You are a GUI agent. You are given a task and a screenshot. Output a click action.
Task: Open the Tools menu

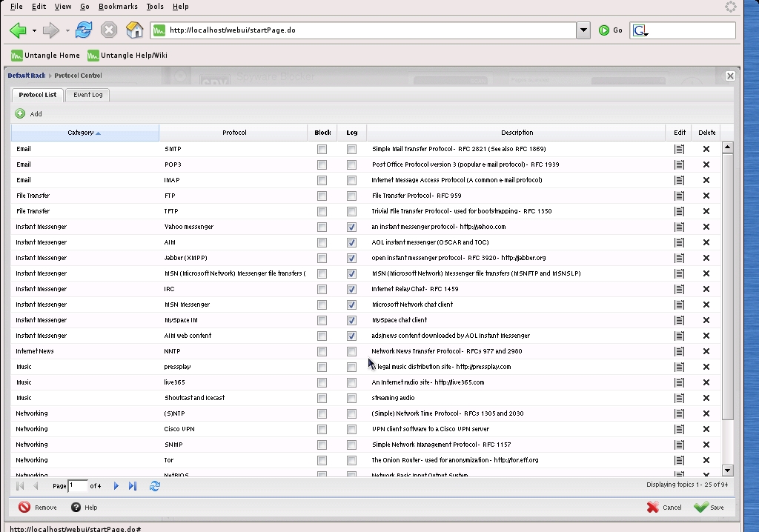155,6
